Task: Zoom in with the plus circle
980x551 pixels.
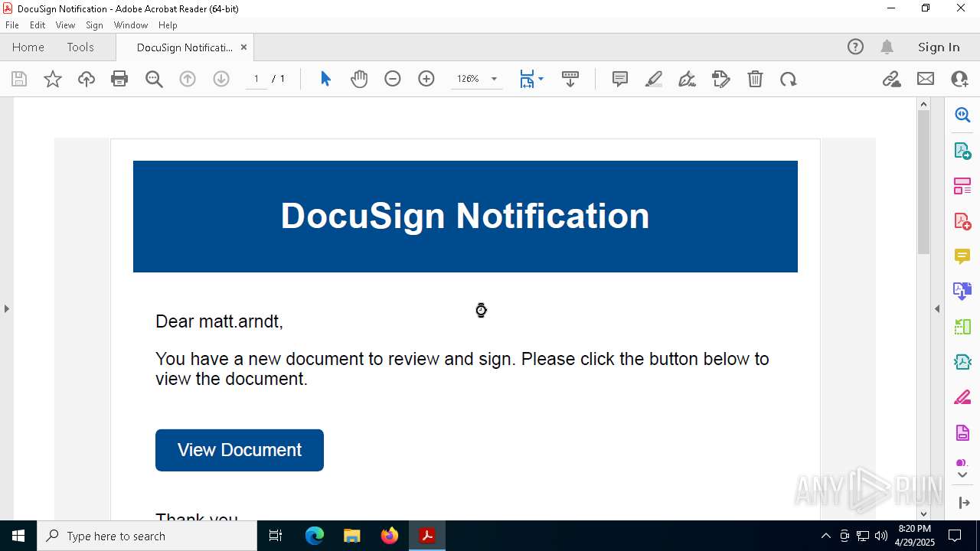Action: (x=426, y=79)
